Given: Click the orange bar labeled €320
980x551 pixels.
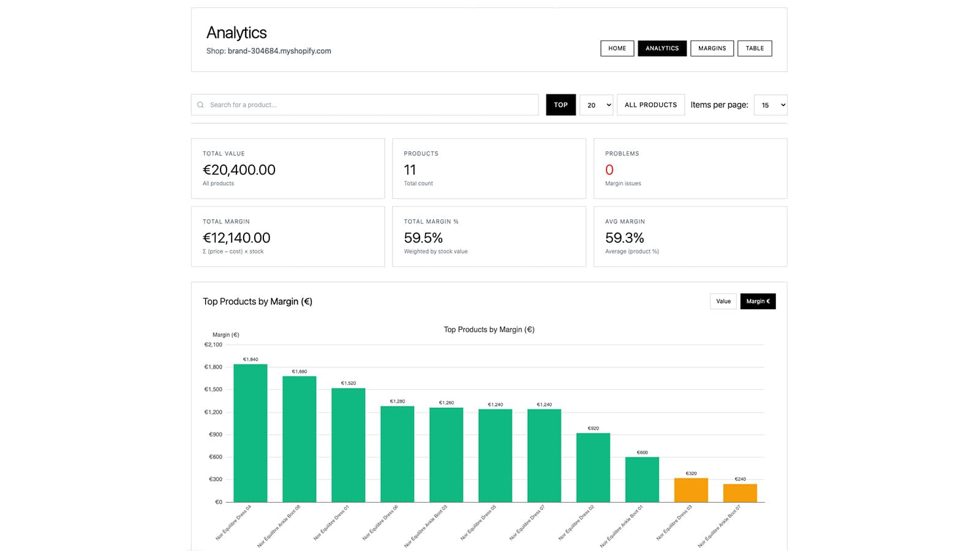Looking at the screenshot, I should tap(692, 490).
